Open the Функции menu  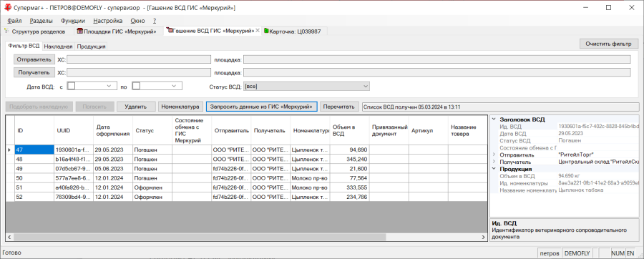(x=73, y=21)
